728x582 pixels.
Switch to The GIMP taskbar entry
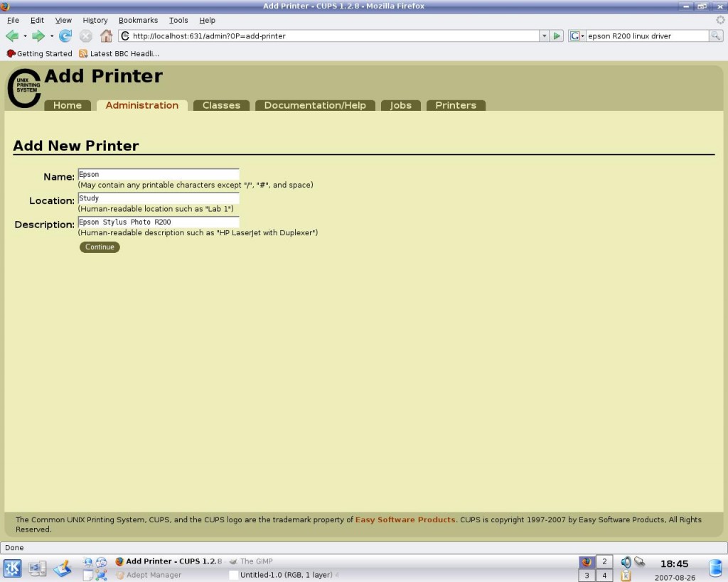tap(251, 561)
